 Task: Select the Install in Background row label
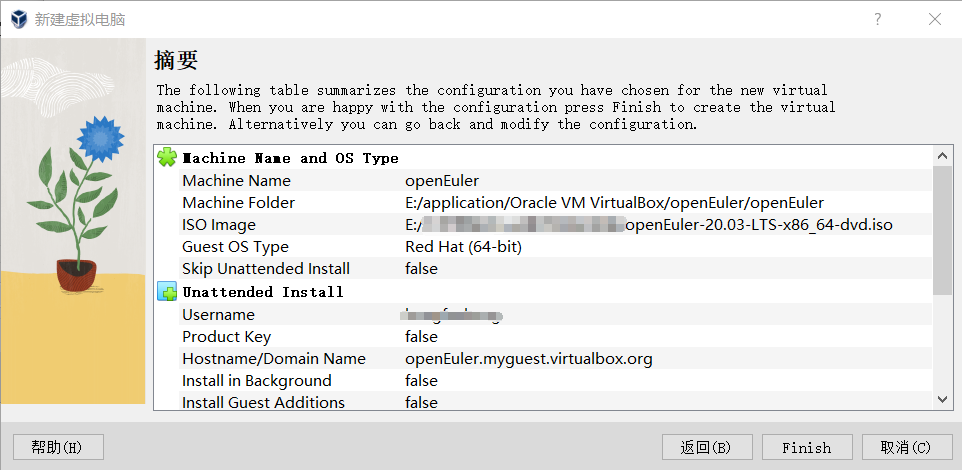[x=256, y=381]
